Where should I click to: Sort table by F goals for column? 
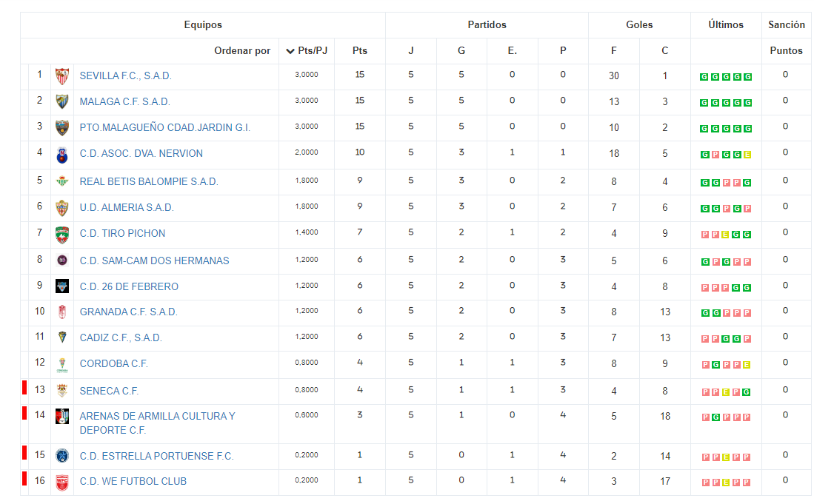point(613,51)
